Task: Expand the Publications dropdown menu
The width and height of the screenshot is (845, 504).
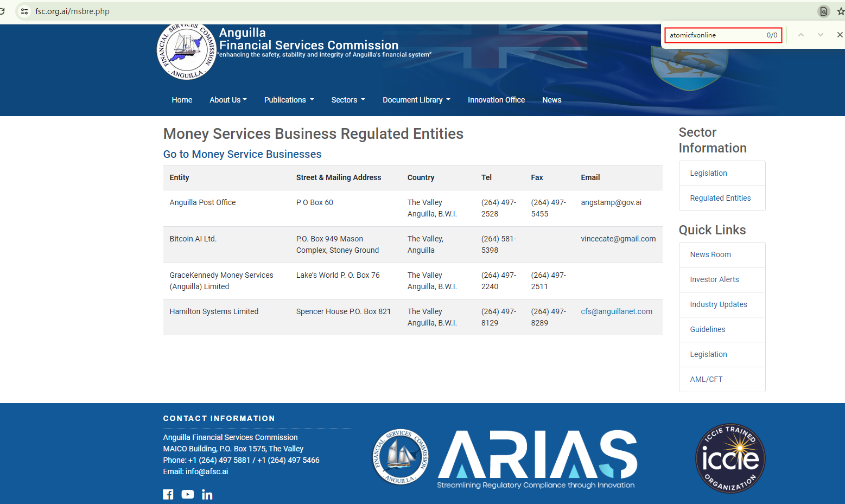Action: [x=289, y=100]
